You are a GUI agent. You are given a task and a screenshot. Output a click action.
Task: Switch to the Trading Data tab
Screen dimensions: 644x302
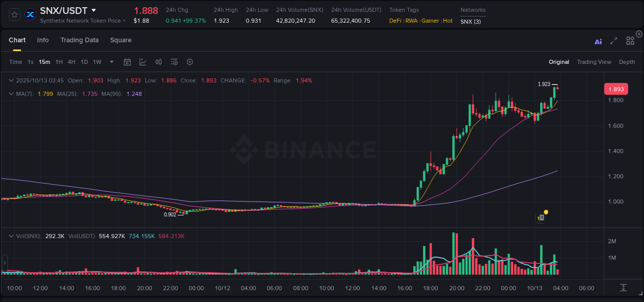[79, 40]
